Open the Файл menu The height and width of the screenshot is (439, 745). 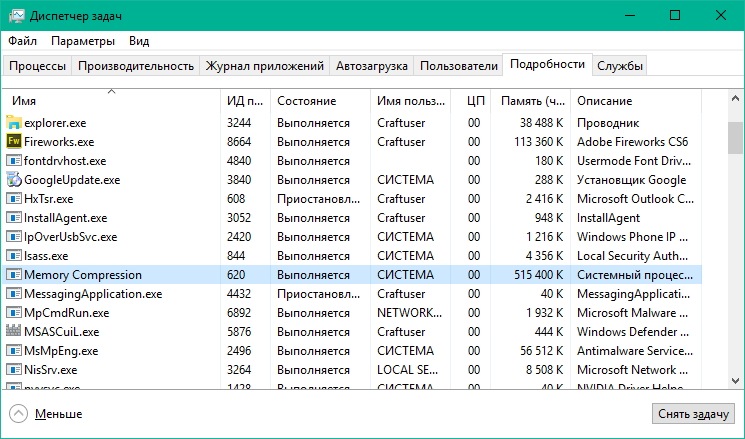pyautogui.click(x=22, y=41)
